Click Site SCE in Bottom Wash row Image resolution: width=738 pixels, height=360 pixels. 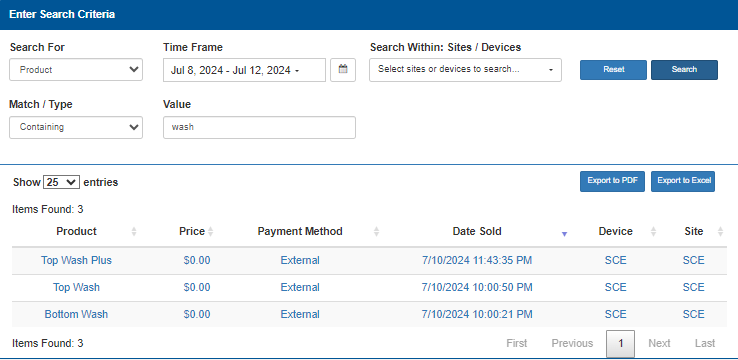tap(694, 314)
